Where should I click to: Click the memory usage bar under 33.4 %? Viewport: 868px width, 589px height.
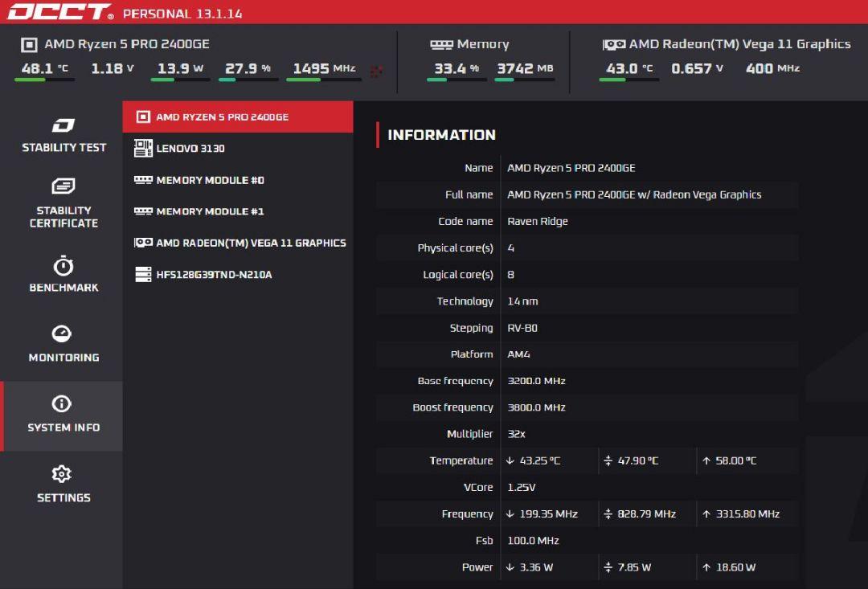tap(457, 80)
